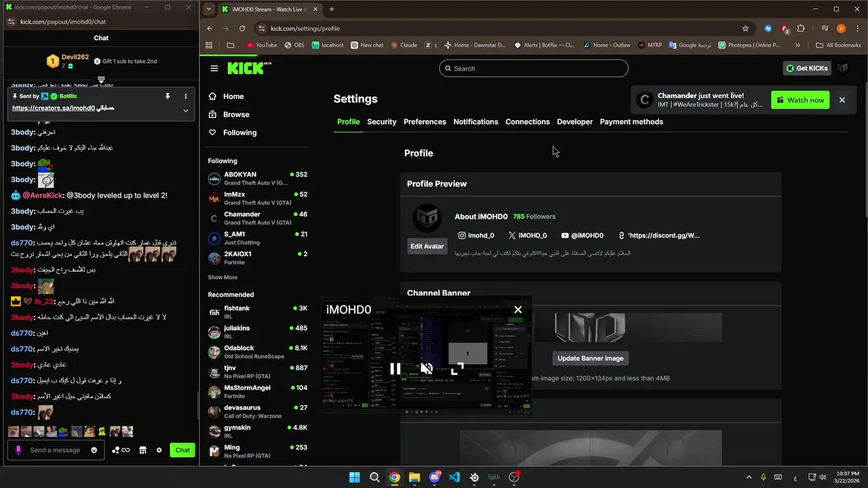Screen dimensions: 868x488
Task: Open fishtank recommended channel
Action: [258, 312]
